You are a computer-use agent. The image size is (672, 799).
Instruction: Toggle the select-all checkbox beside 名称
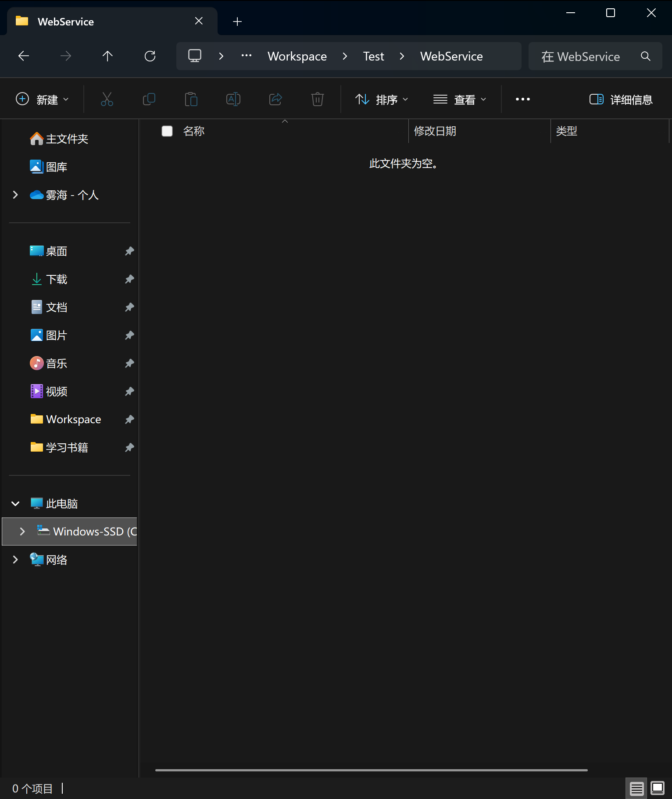(x=167, y=131)
